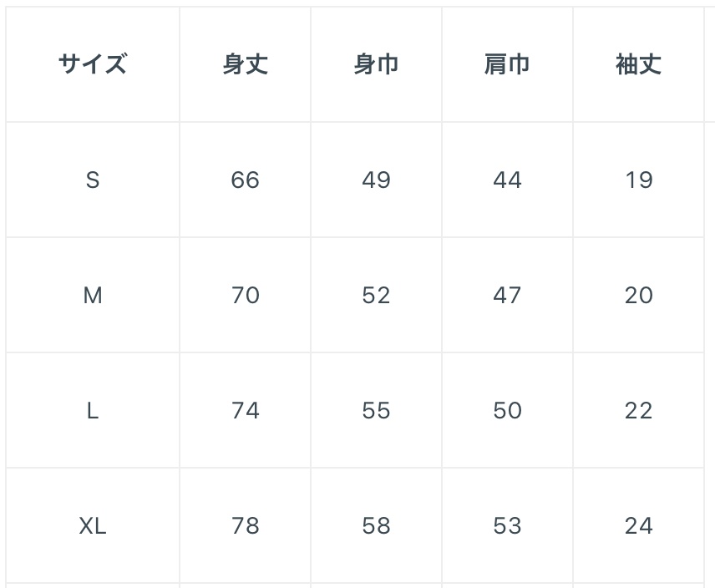Click body length value 78 for XL
715x588 pixels.
245,525
